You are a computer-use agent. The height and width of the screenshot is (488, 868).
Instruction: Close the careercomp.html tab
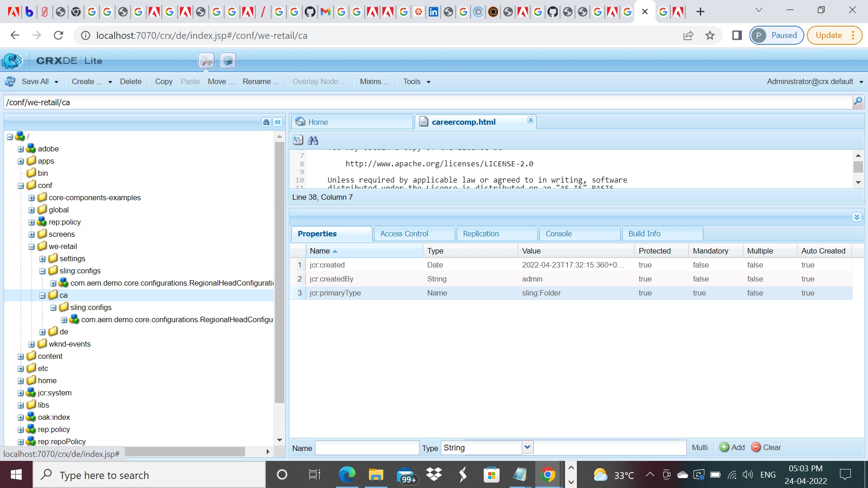click(531, 120)
